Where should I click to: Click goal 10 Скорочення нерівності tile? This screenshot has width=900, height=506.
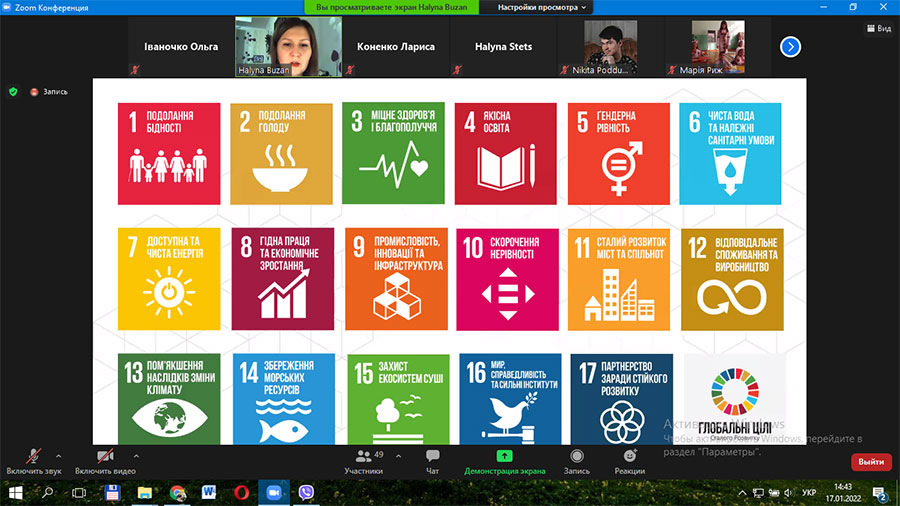507,279
